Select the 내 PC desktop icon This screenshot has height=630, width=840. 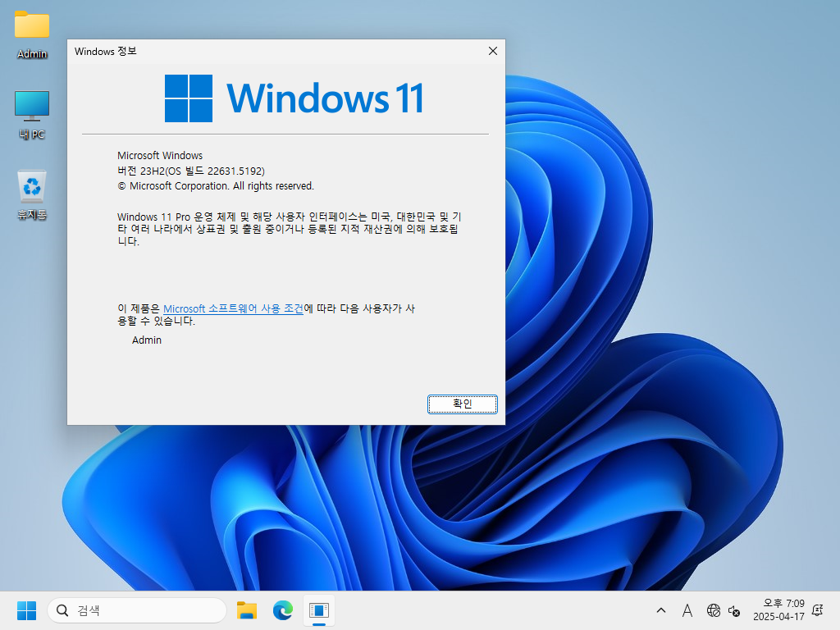tap(32, 115)
